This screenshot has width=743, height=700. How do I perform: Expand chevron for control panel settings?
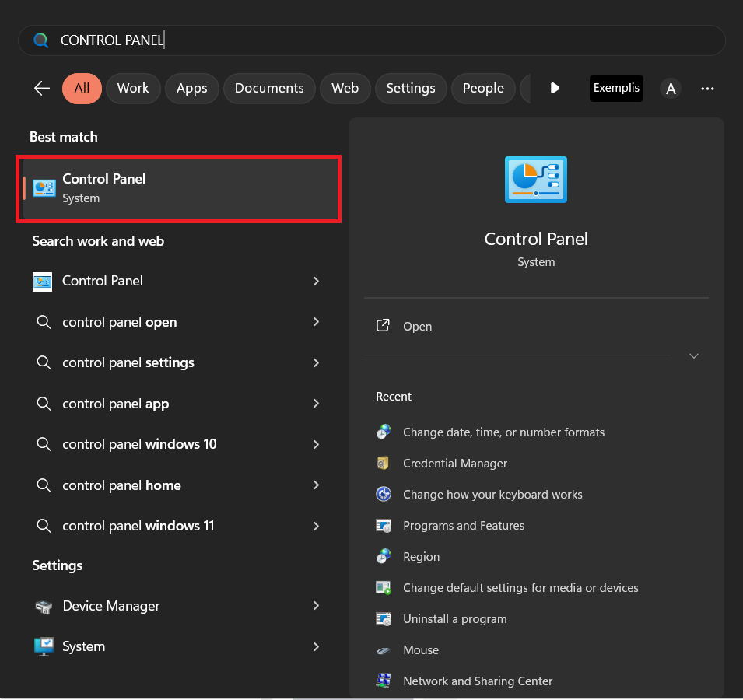[316, 362]
